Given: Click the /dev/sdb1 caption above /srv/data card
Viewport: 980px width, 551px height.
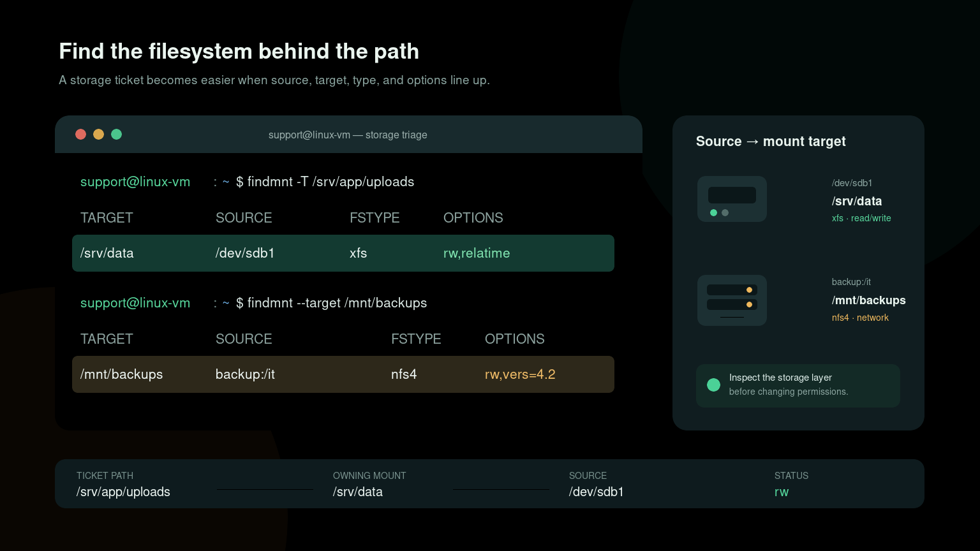Looking at the screenshot, I should (852, 183).
